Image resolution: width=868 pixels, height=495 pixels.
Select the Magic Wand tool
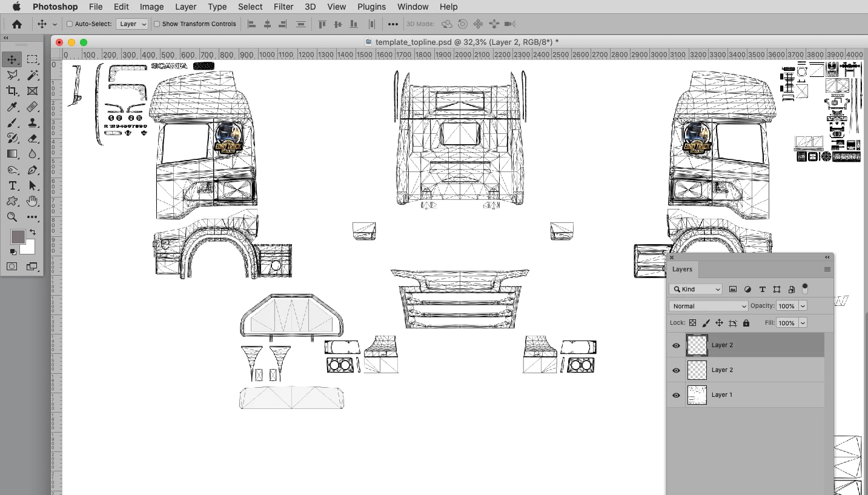point(33,75)
